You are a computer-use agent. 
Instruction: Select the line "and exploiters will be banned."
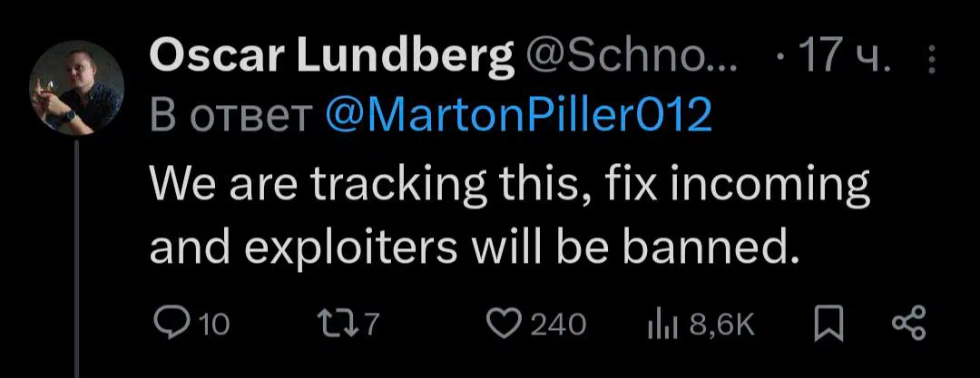pyautogui.click(x=475, y=248)
